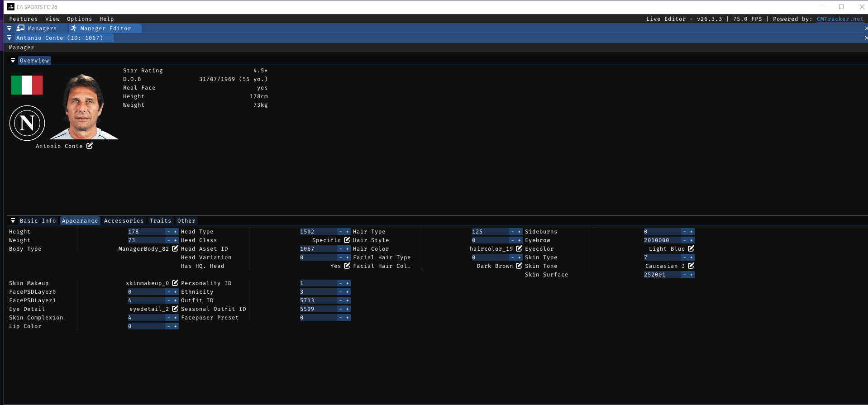Increase the Skin Type value
868x405 pixels.
[x=692, y=257]
